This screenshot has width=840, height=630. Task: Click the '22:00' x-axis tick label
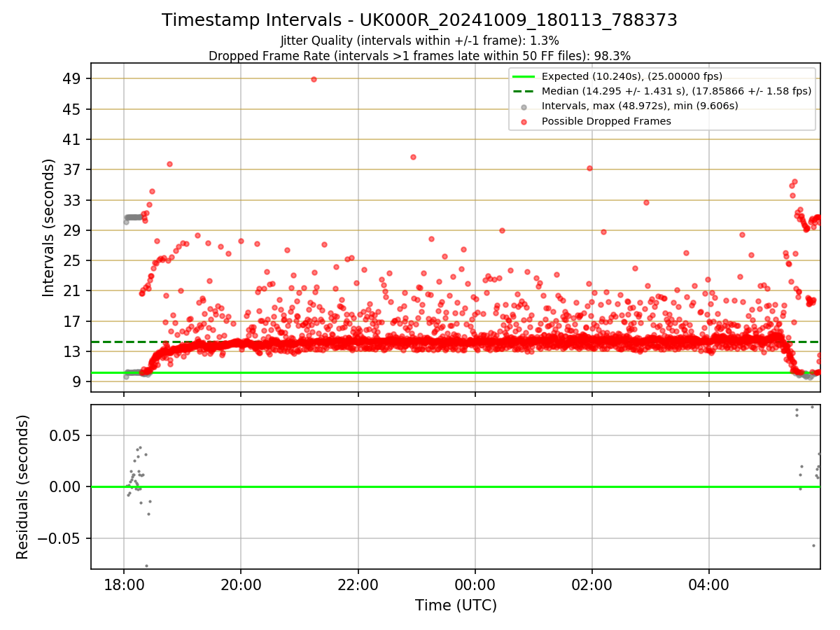click(358, 585)
